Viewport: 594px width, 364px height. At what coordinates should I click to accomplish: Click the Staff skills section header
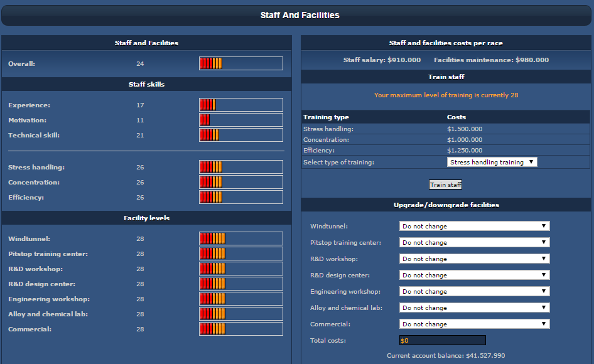pos(146,85)
